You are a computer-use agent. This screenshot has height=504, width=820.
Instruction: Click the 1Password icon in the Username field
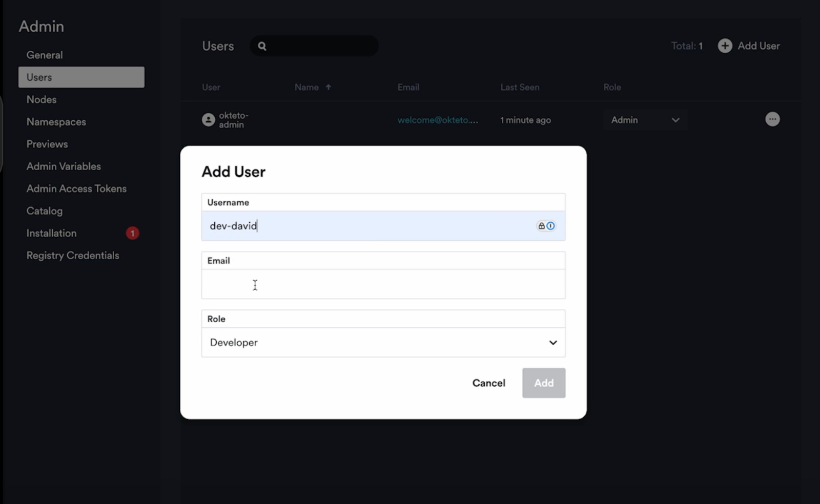click(x=550, y=226)
